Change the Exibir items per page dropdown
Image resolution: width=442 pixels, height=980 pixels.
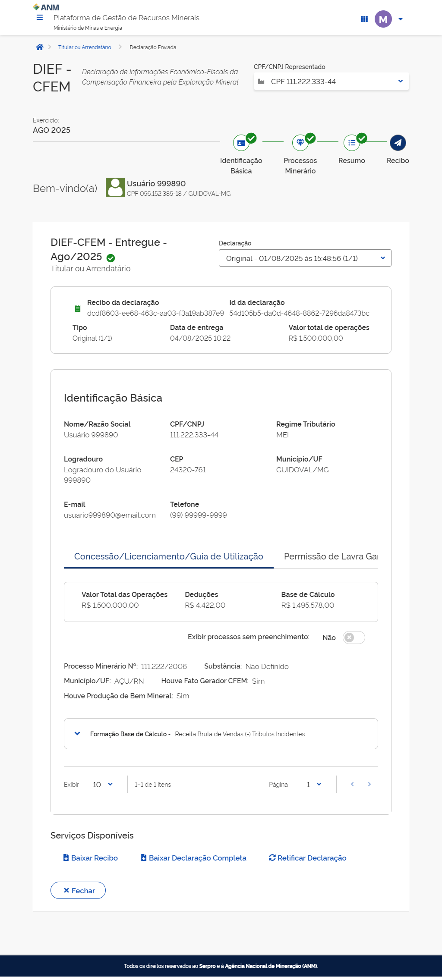[103, 785]
